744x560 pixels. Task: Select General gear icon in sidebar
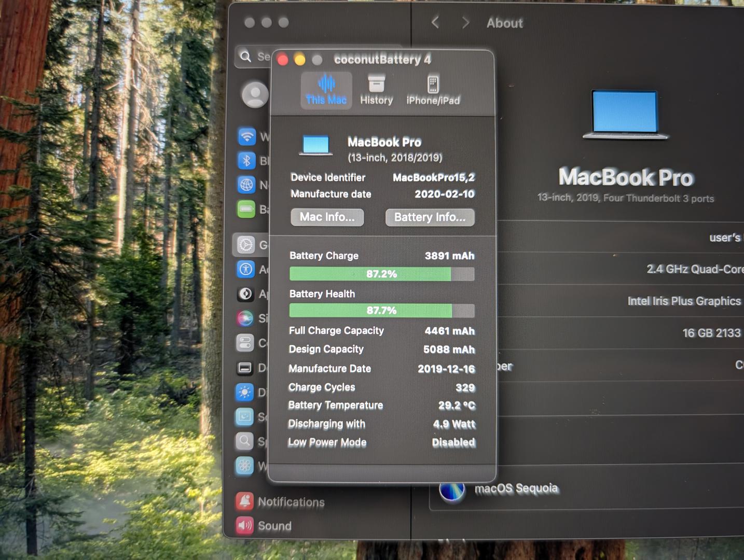pyautogui.click(x=246, y=245)
